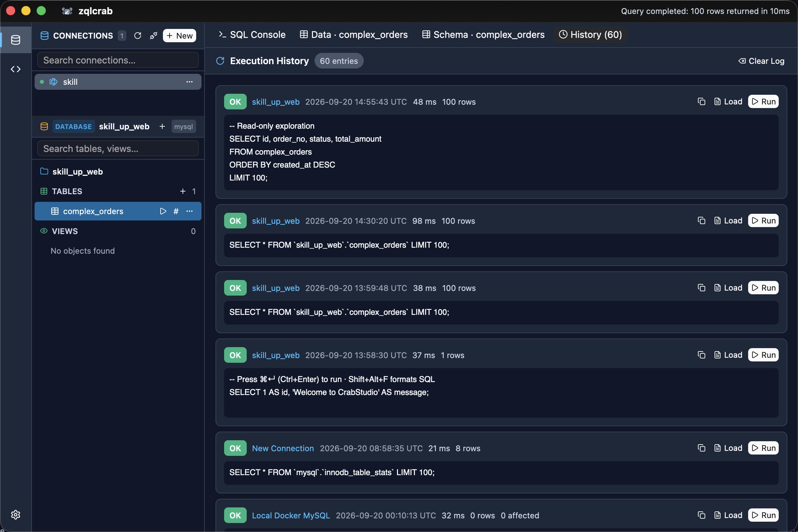This screenshot has width=798, height=532.
Task: Run the 14:30:20 query
Action: click(763, 220)
